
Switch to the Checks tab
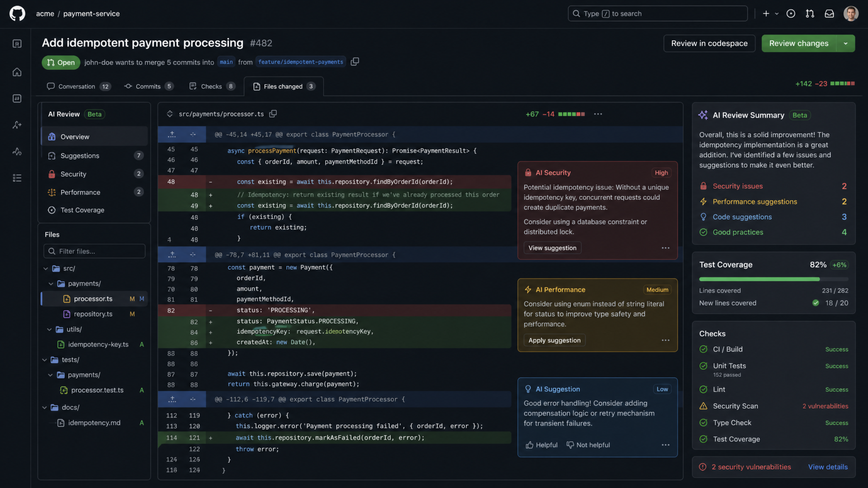coord(212,86)
